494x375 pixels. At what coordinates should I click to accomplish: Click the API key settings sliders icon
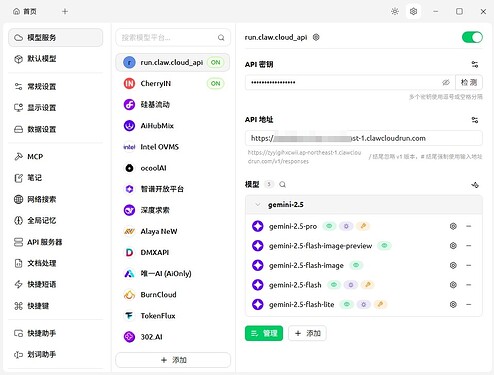(x=475, y=64)
